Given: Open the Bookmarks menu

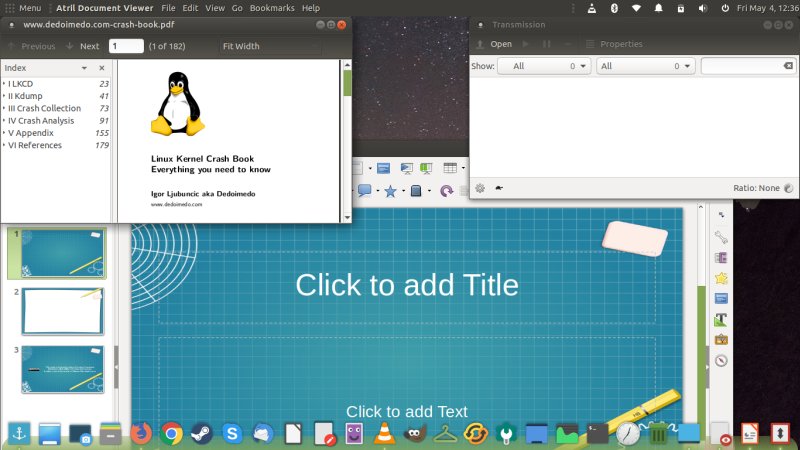Looking at the screenshot, I should [x=272, y=8].
